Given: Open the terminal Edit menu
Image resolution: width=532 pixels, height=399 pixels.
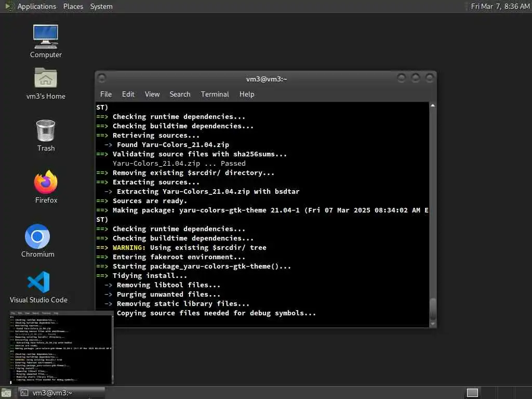Looking at the screenshot, I should tap(128, 94).
